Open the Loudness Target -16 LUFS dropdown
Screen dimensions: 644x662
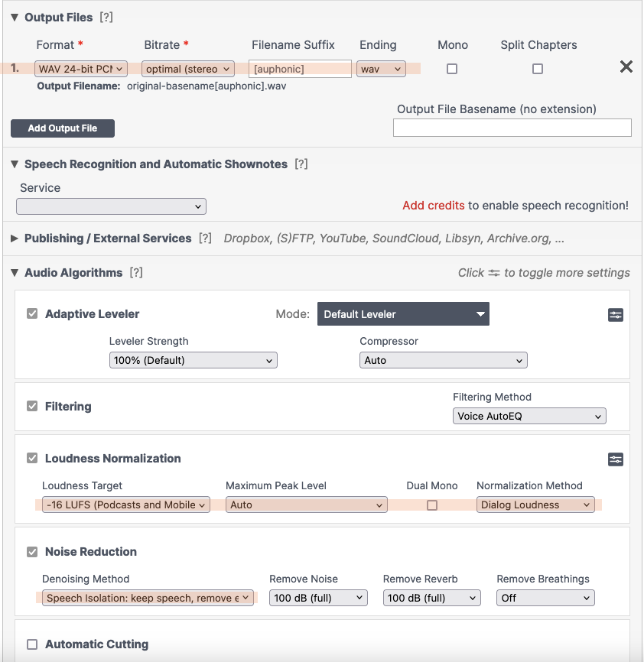[x=126, y=505]
